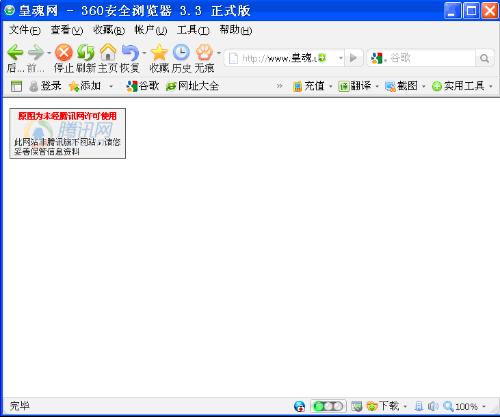Expand hidden bookmarks with the » chevron

point(279,86)
